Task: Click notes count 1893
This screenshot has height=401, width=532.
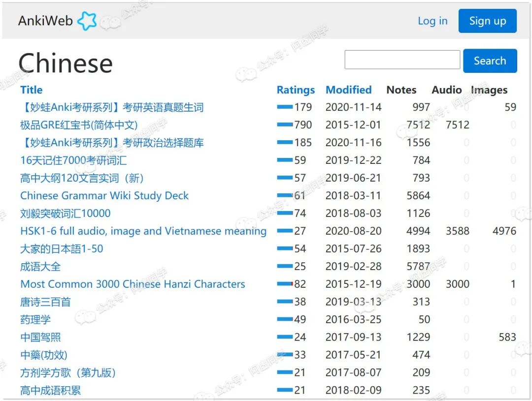Action: [x=418, y=248]
